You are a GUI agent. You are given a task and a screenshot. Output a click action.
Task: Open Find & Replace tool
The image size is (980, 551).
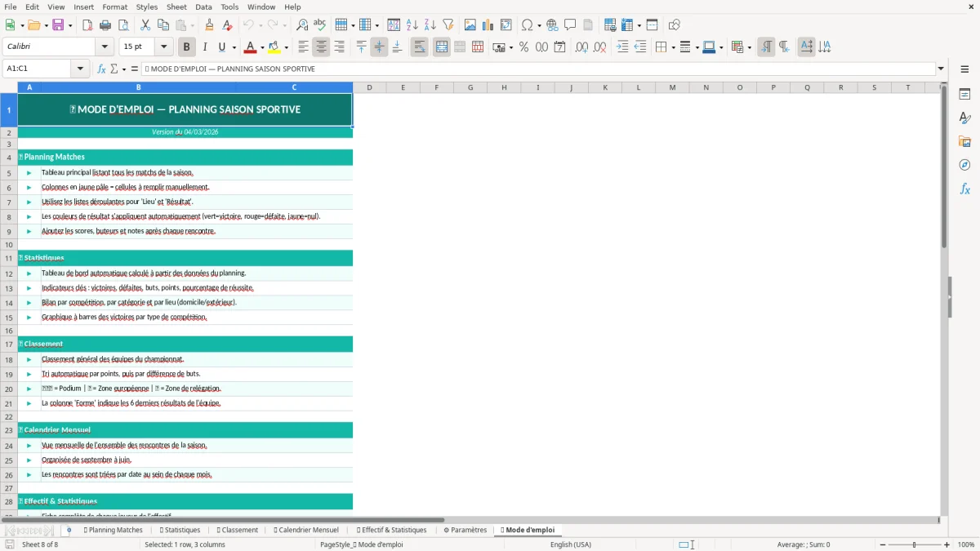point(302,25)
